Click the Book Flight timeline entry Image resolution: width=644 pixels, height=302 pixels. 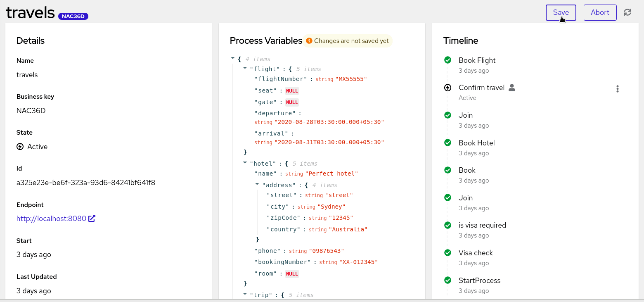click(x=477, y=60)
